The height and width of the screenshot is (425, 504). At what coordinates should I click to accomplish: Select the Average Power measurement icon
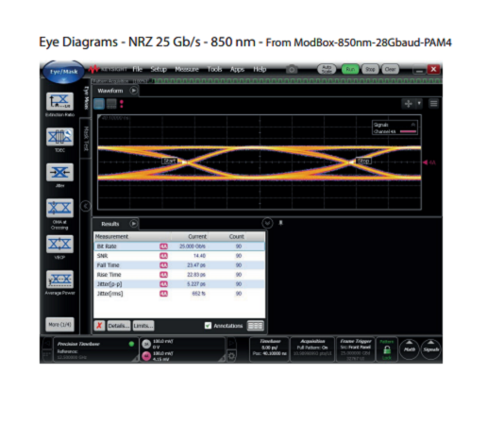pyautogui.click(x=59, y=280)
